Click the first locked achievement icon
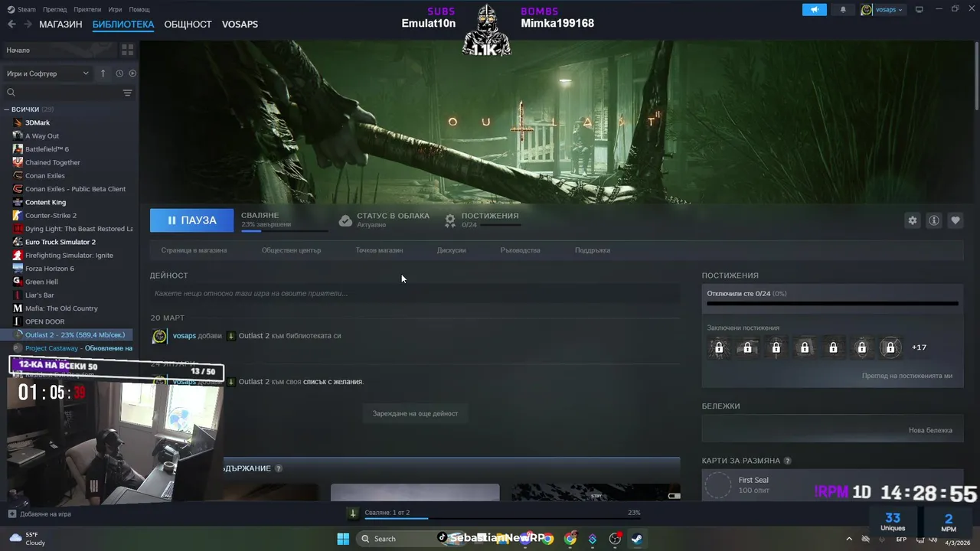This screenshot has height=551, width=980. [719, 347]
